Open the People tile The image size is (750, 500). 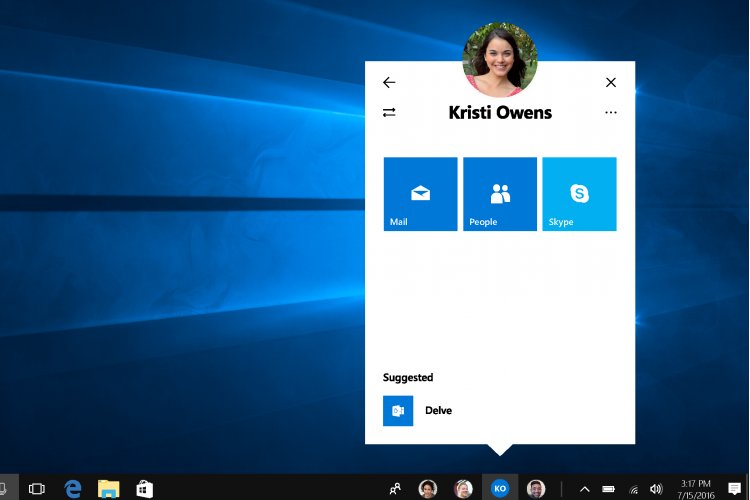500,194
